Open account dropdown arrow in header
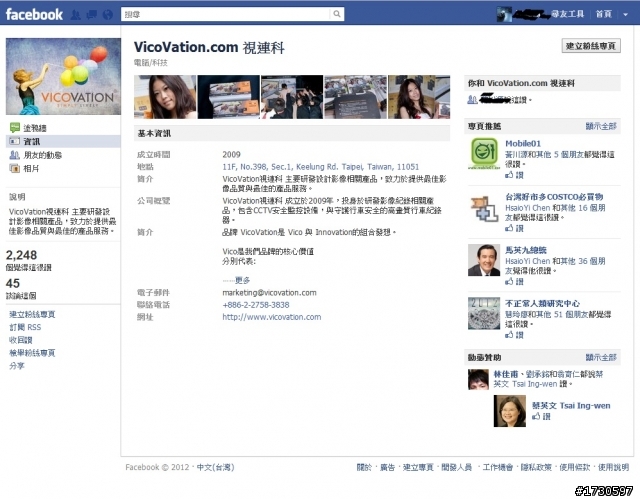 [x=625, y=14]
